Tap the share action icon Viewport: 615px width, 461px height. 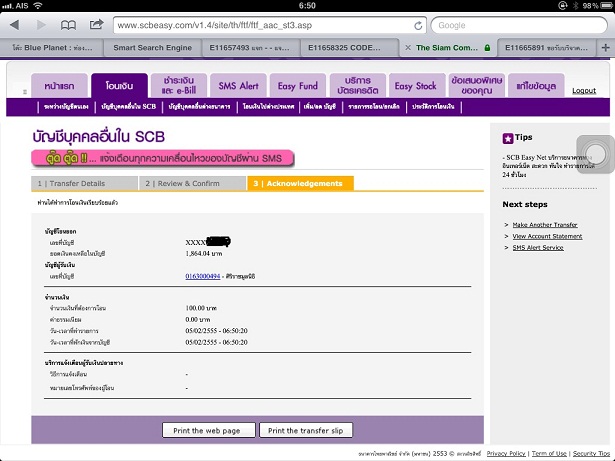(96, 25)
